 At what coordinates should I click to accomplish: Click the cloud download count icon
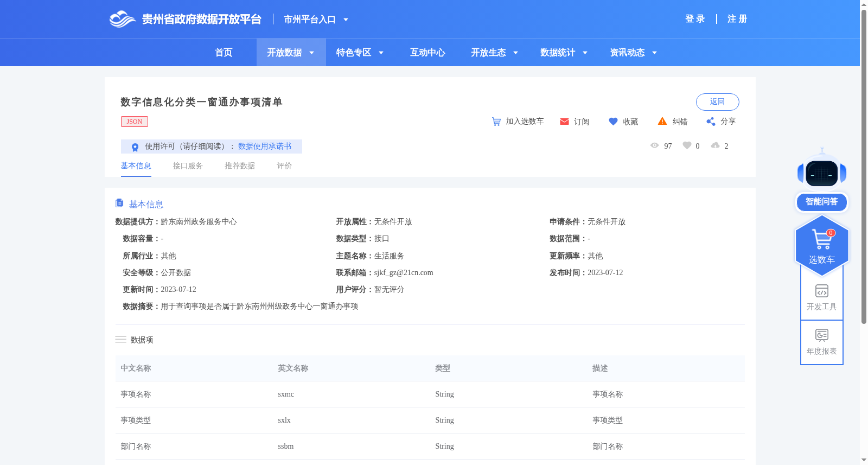tap(715, 145)
